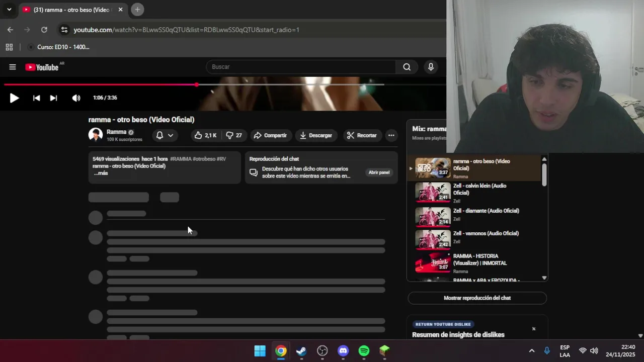Click the Recortar clip button

click(x=362, y=135)
